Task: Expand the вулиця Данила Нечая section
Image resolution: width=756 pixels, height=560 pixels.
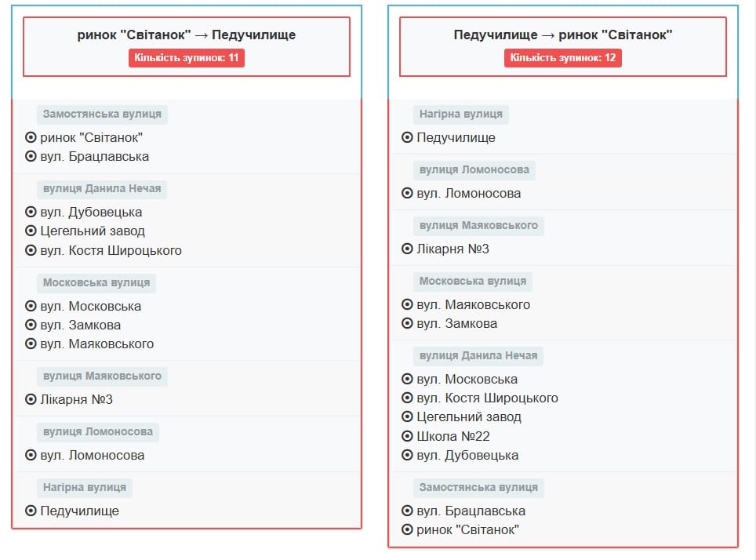Action: (102, 189)
